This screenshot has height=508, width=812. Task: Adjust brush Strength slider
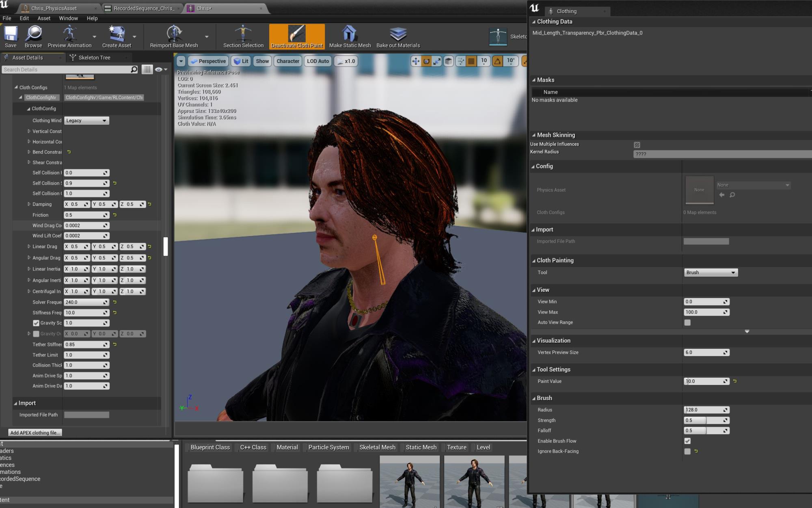click(x=706, y=420)
